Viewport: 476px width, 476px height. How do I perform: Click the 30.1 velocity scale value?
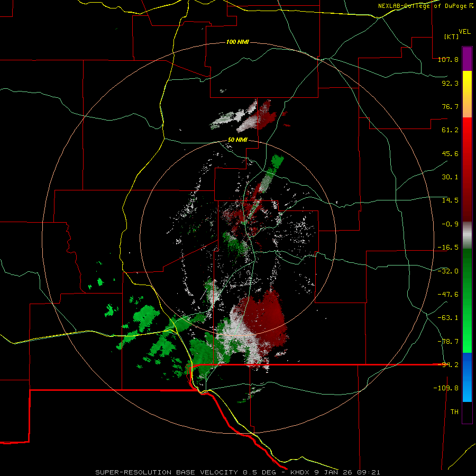450,177
